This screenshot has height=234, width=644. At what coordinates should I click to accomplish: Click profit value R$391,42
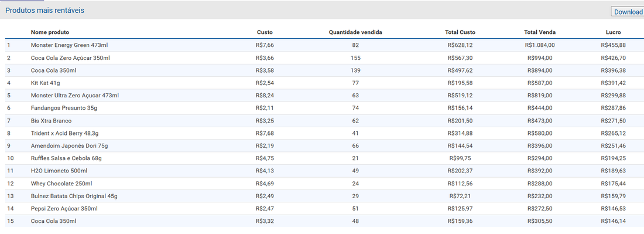pos(613,83)
